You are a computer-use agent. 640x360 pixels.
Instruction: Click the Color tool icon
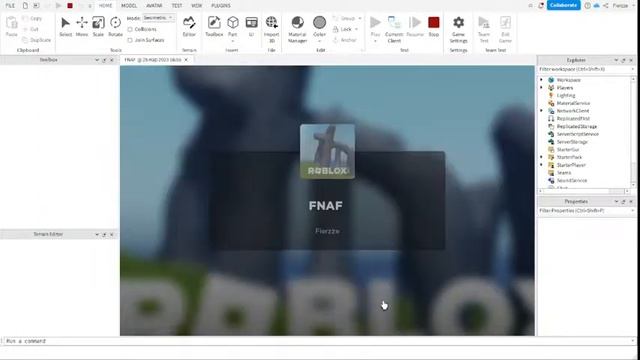point(319,23)
